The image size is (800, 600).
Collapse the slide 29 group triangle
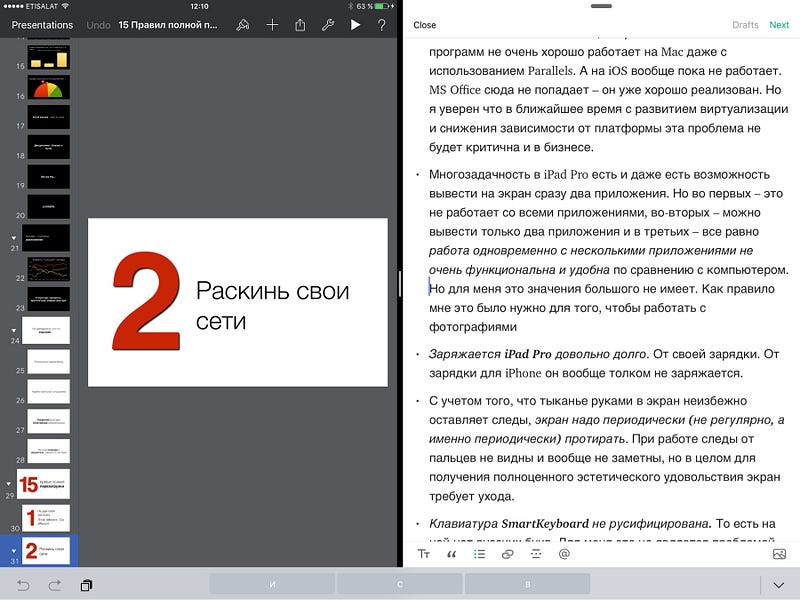point(9,484)
